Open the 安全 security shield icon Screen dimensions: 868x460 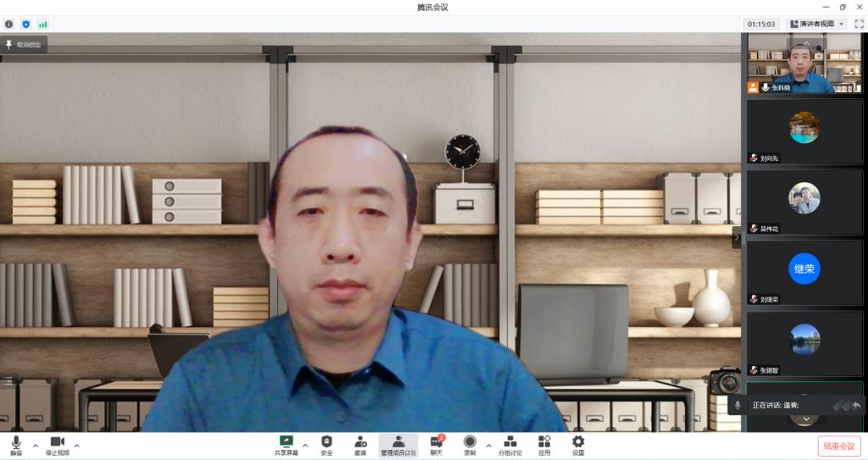tap(326, 444)
